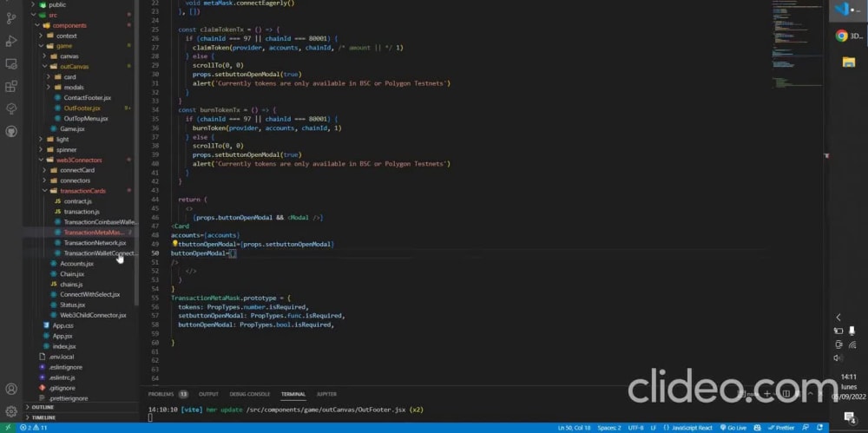Open the Testing view in activity bar
The height and width of the screenshot is (433, 868).
pos(11,108)
